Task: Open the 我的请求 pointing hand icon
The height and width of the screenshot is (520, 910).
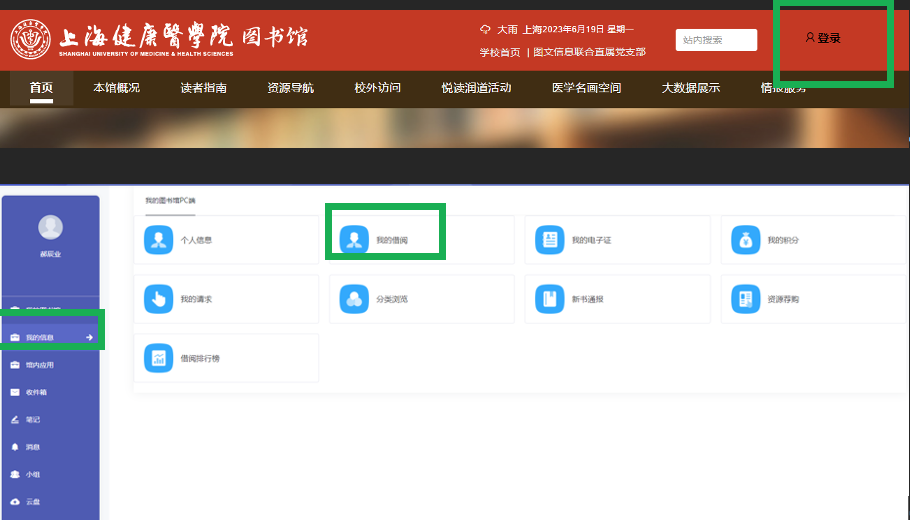Action: 158,299
